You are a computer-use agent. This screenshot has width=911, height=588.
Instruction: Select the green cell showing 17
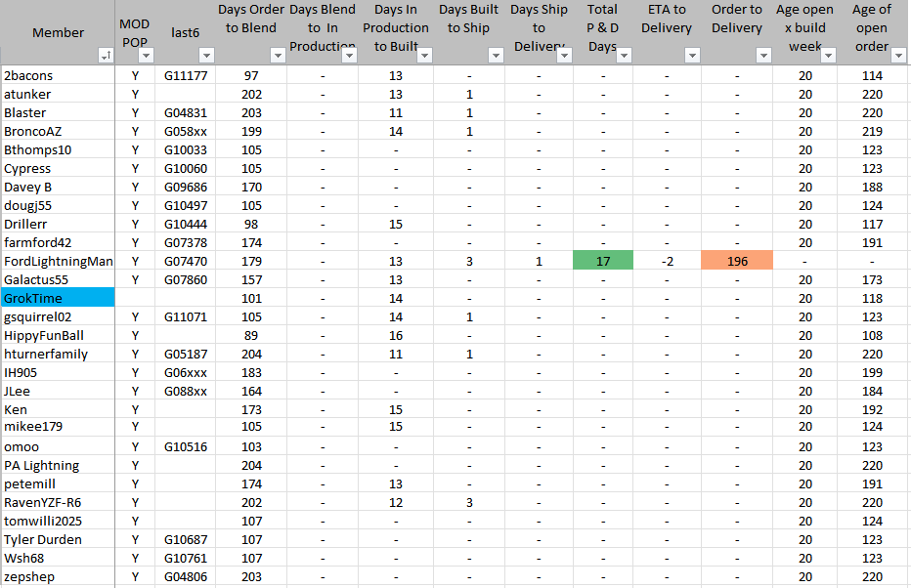pyautogui.click(x=603, y=261)
